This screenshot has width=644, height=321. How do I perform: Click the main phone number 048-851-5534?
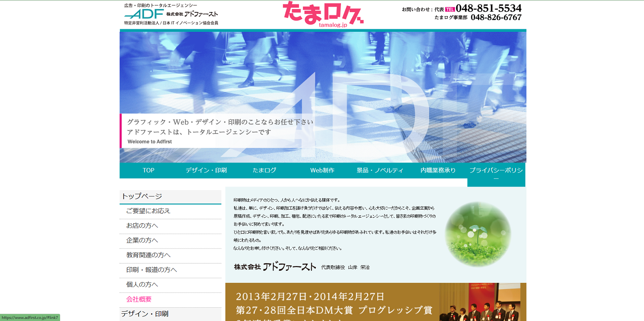[488, 8]
